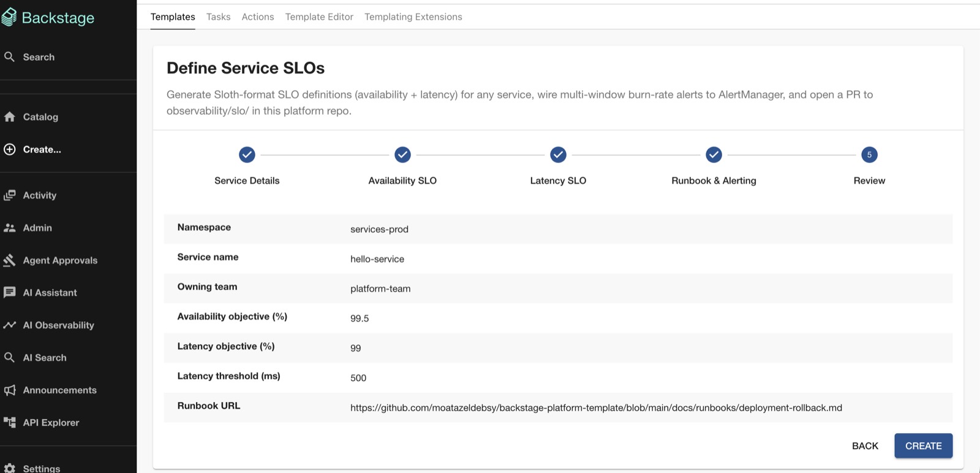Click the AI Assistant chat icon
The height and width of the screenshot is (473, 980).
coord(9,292)
